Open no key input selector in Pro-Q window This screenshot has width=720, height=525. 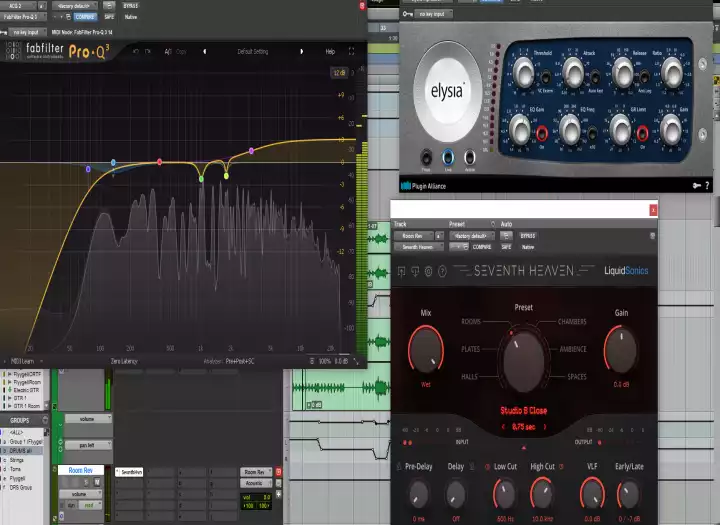[27, 32]
